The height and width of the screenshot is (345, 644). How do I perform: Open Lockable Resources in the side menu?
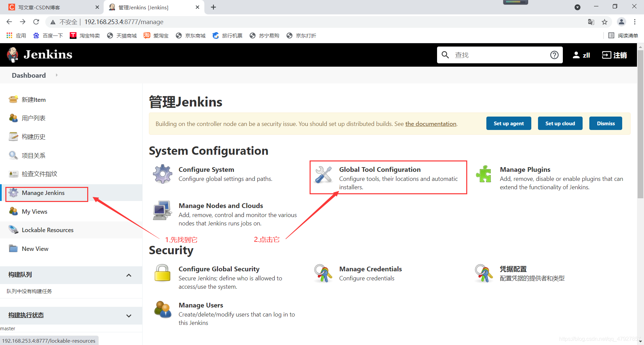click(x=48, y=230)
